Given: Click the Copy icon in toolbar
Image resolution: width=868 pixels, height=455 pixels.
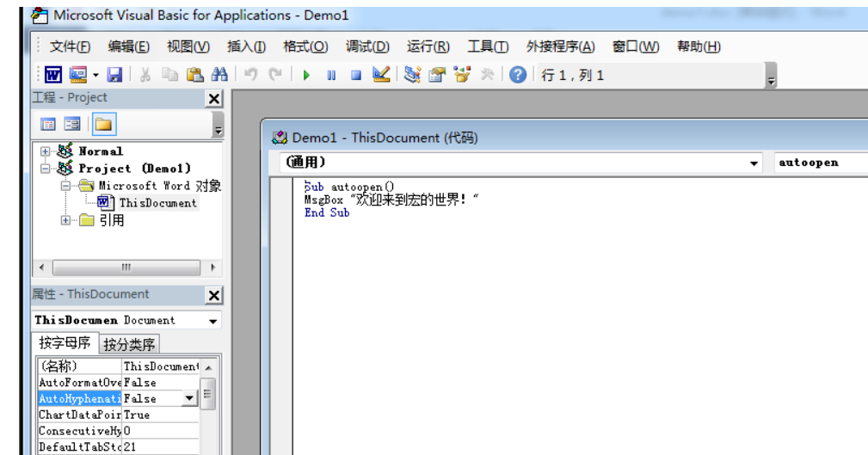Looking at the screenshot, I should tap(169, 75).
